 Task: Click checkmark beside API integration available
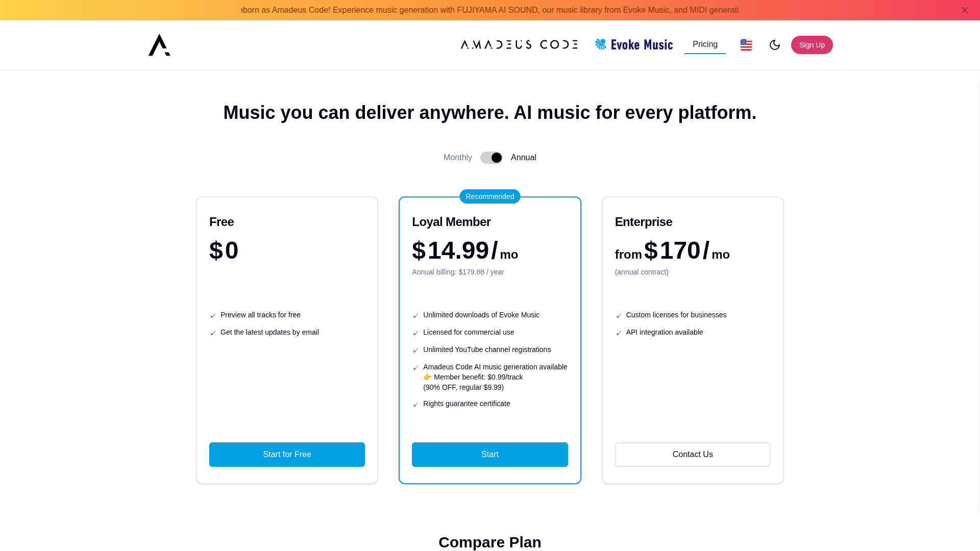pyautogui.click(x=619, y=333)
